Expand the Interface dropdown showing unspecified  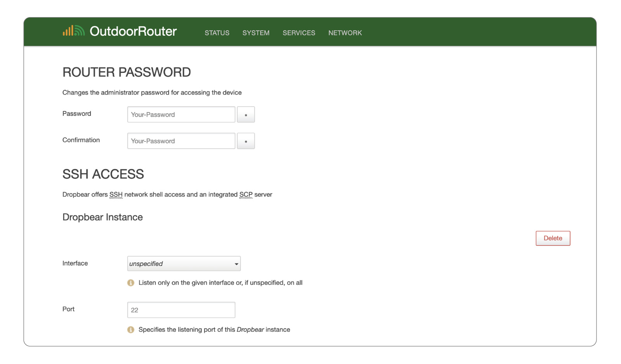(184, 264)
